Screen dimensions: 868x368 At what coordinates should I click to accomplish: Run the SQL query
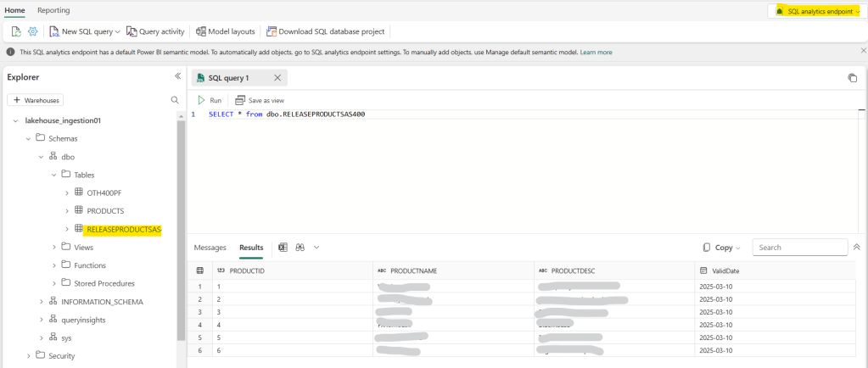click(210, 100)
